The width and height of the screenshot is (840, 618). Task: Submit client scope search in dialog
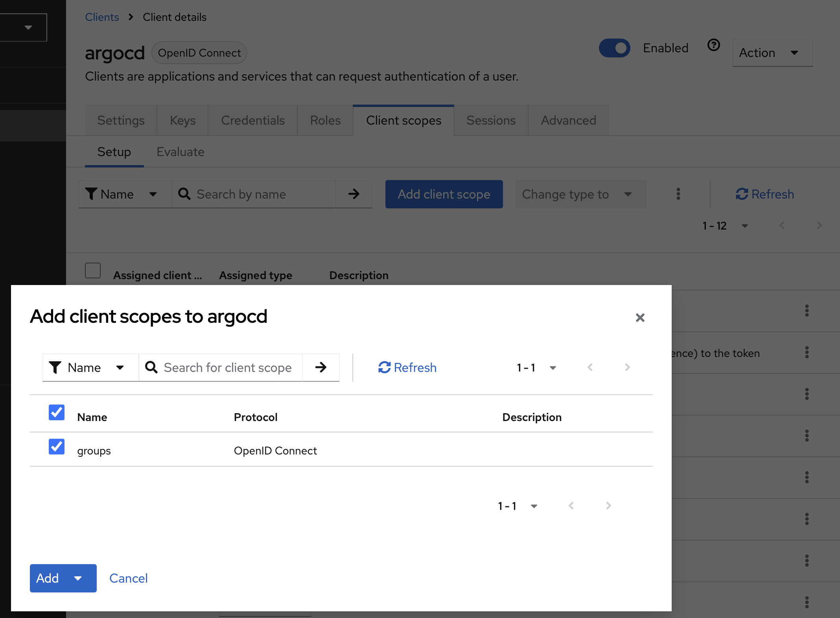click(321, 368)
